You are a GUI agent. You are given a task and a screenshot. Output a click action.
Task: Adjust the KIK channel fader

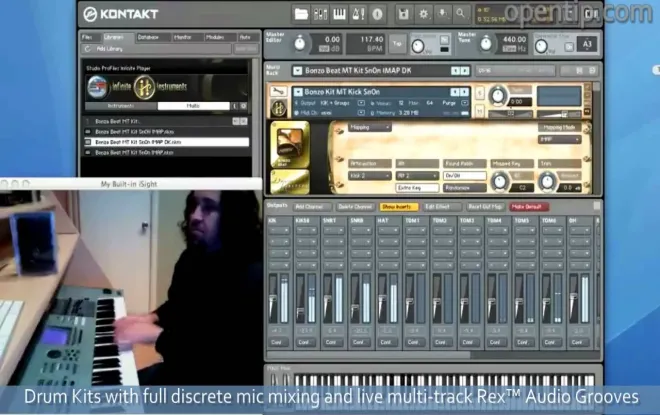point(272,300)
